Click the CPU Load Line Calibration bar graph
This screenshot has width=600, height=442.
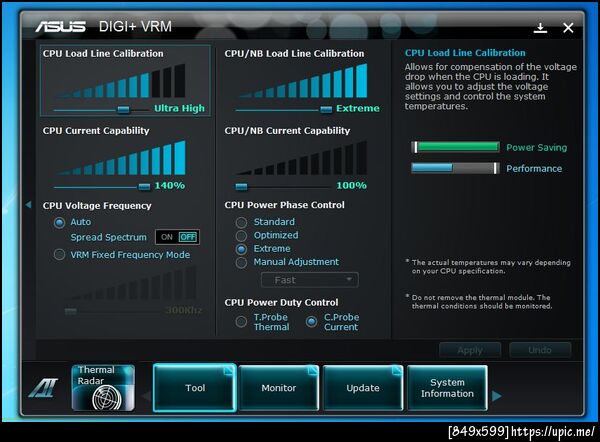pos(121,81)
